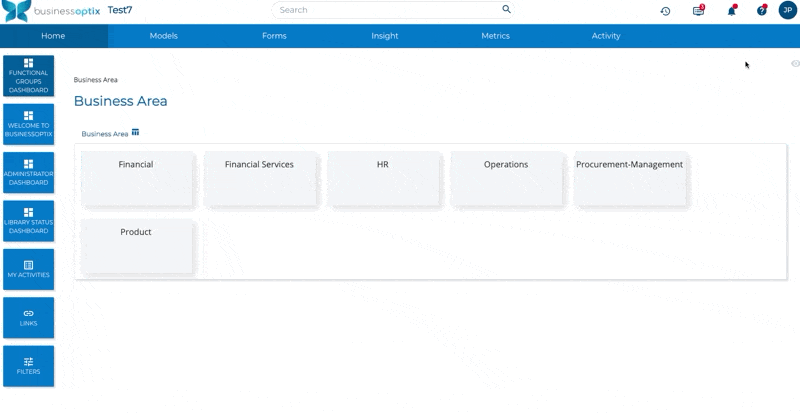Viewport: 800px width, 413px height.
Task: Open the messages icon with red badge
Action: [x=698, y=11]
